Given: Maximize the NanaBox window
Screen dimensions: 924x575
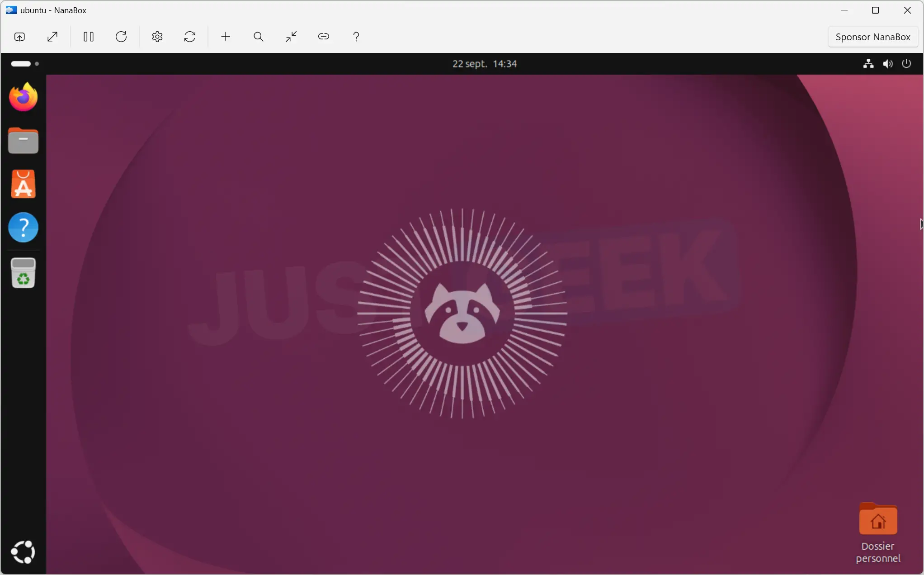Looking at the screenshot, I should click(875, 10).
